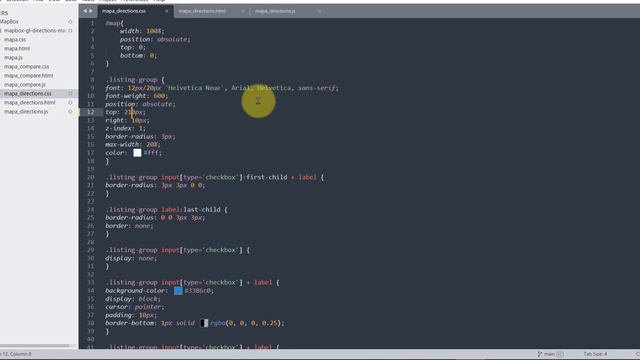Close the mapa_directions.js tab
This screenshot has width=640, height=360.
[319, 11]
